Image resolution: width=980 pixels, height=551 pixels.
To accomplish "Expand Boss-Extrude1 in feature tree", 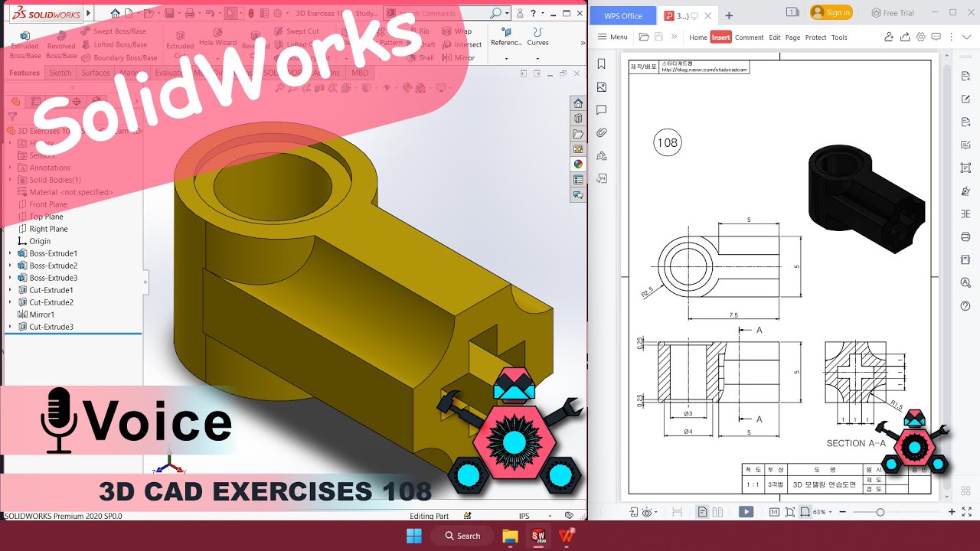I will pos(11,253).
